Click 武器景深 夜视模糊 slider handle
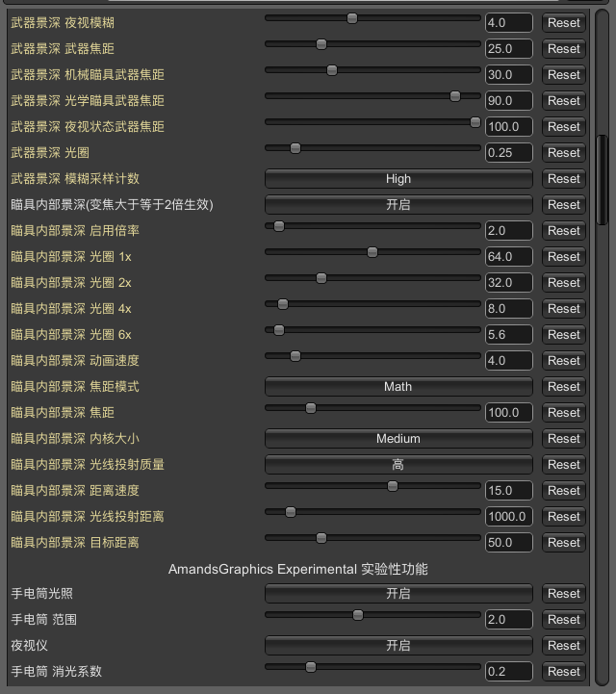This screenshot has width=616, height=694. tap(352, 18)
